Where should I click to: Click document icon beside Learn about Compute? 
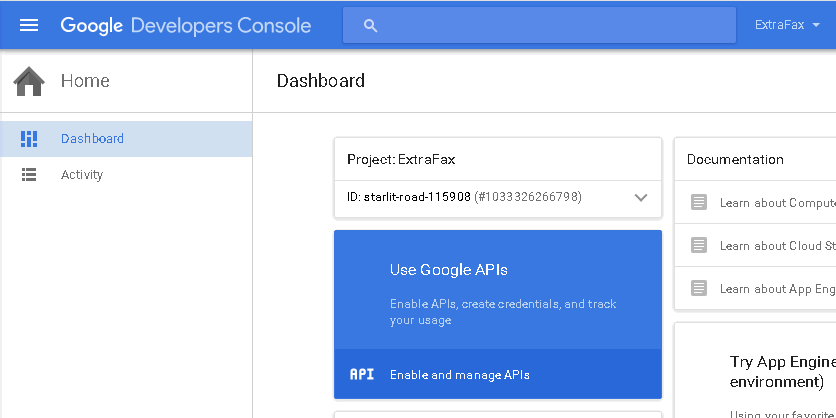pos(699,203)
